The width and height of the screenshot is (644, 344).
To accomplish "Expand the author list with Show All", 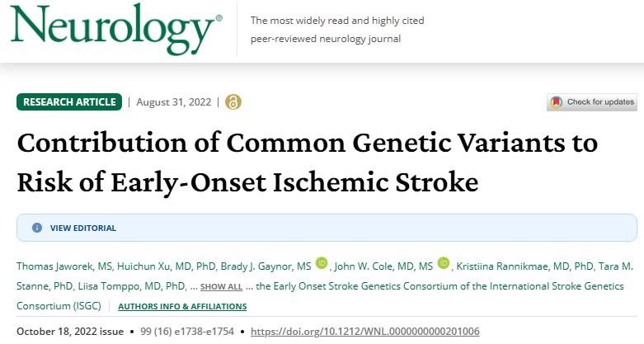I will (x=221, y=286).
